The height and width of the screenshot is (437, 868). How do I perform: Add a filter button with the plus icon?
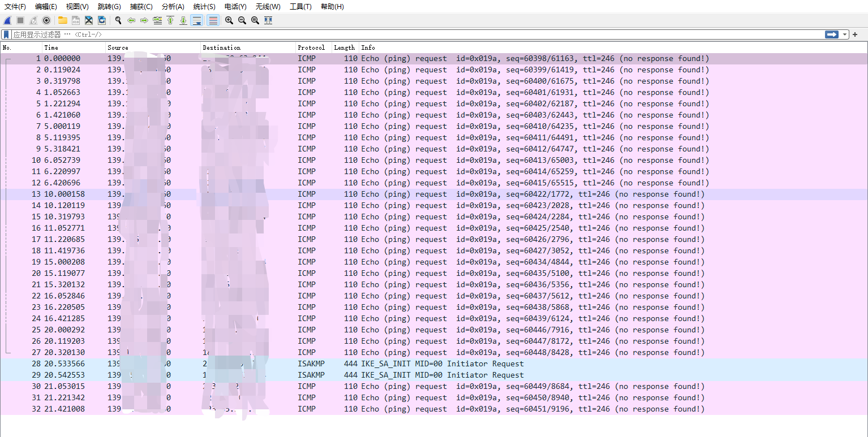click(855, 34)
